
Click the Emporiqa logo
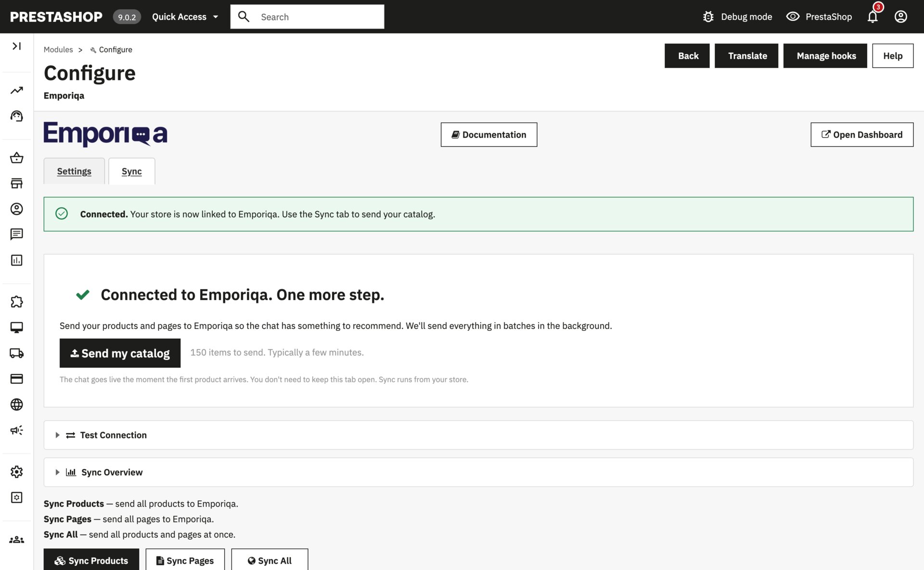click(x=105, y=134)
